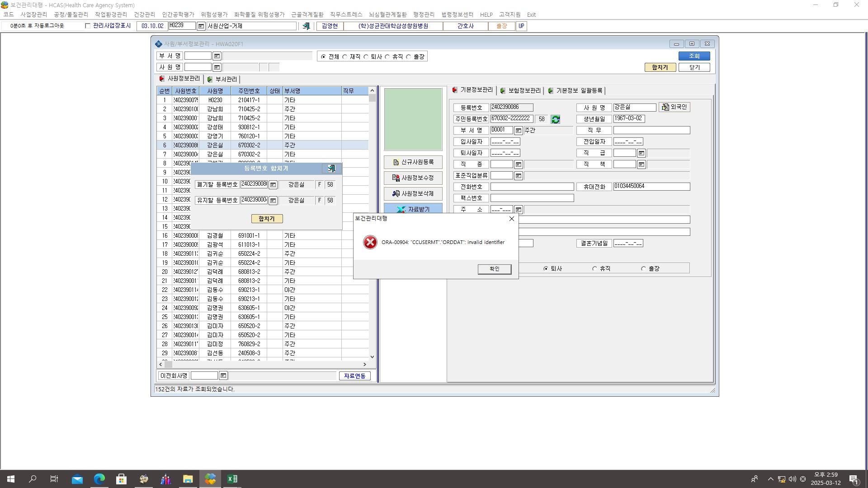This screenshot has width=868, height=488.
Task: Click 확인 in the ORA-00904 error dialog
Action: click(494, 269)
